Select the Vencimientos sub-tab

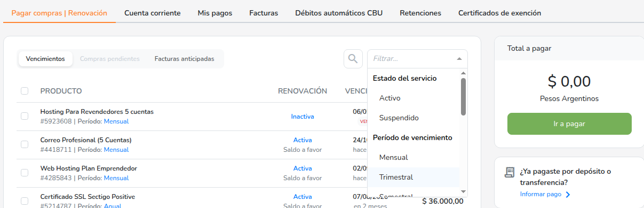pos(45,59)
